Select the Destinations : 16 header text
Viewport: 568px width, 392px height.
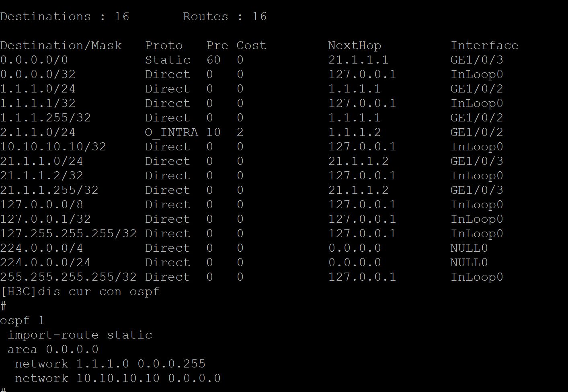click(65, 16)
